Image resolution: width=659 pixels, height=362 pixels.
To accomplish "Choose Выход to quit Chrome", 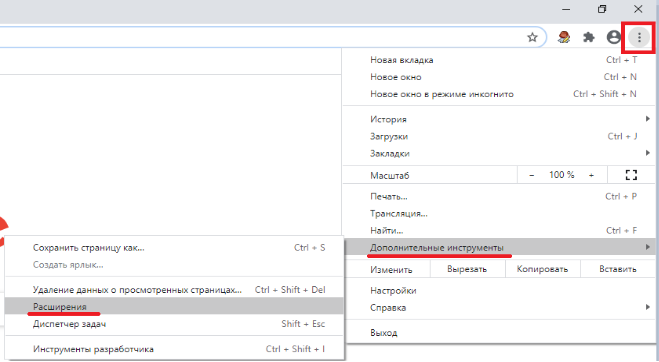I will pyautogui.click(x=499, y=333).
